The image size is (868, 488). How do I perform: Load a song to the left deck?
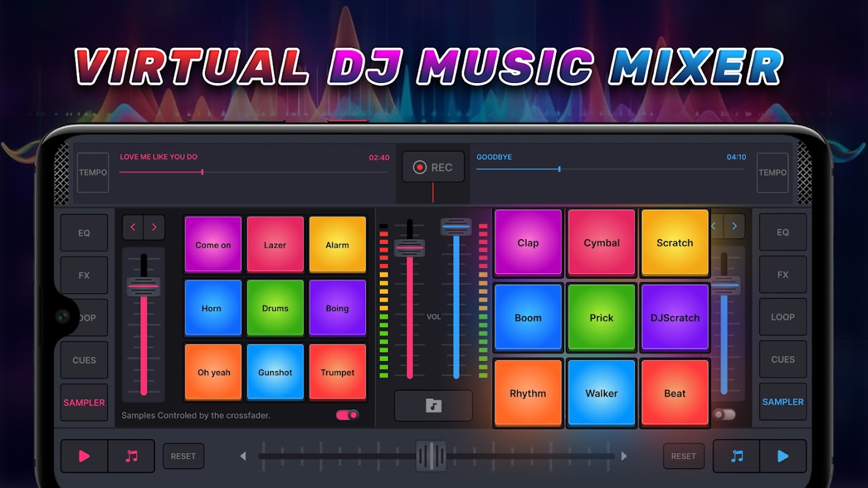[x=131, y=456]
